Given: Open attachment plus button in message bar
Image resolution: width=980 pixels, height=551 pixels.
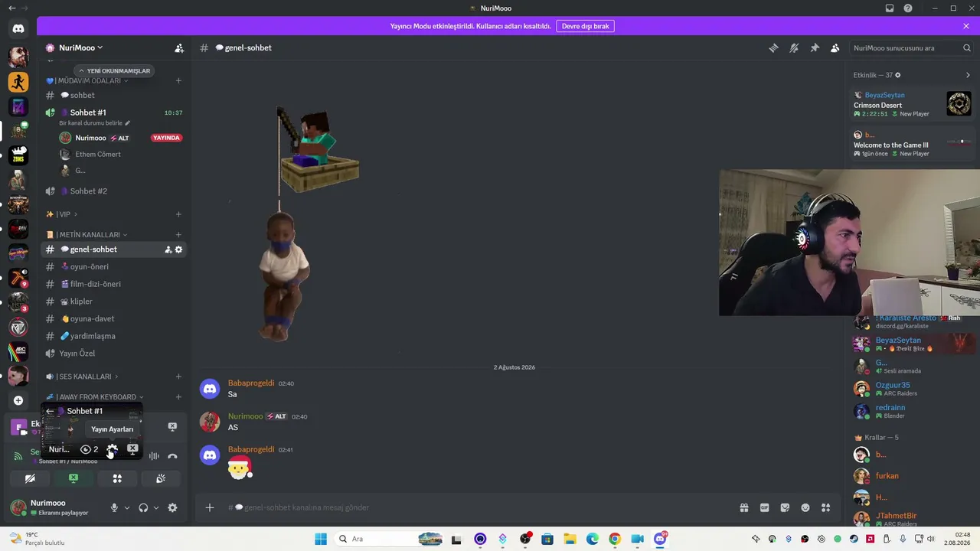Looking at the screenshot, I should tap(210, 507).
